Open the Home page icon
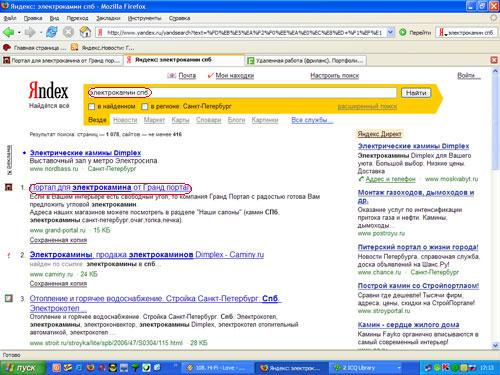500x375 pixels. [85, 32]
